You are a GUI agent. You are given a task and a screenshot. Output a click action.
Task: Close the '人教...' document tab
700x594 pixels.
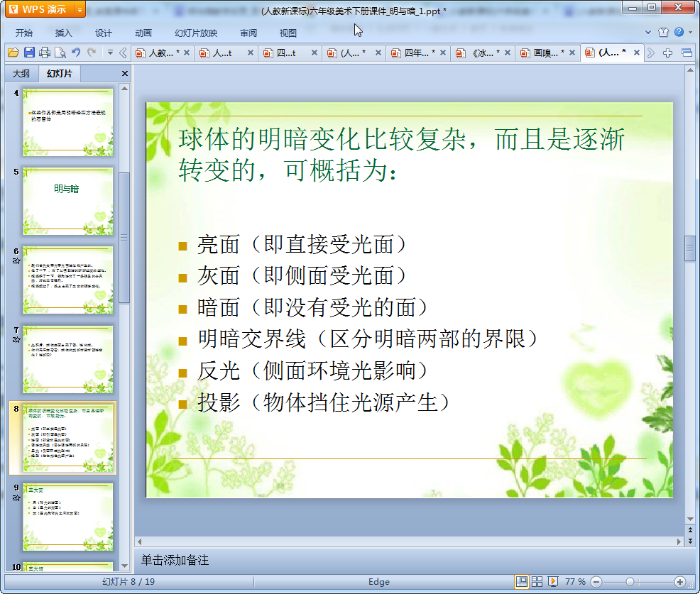[187, 53]
